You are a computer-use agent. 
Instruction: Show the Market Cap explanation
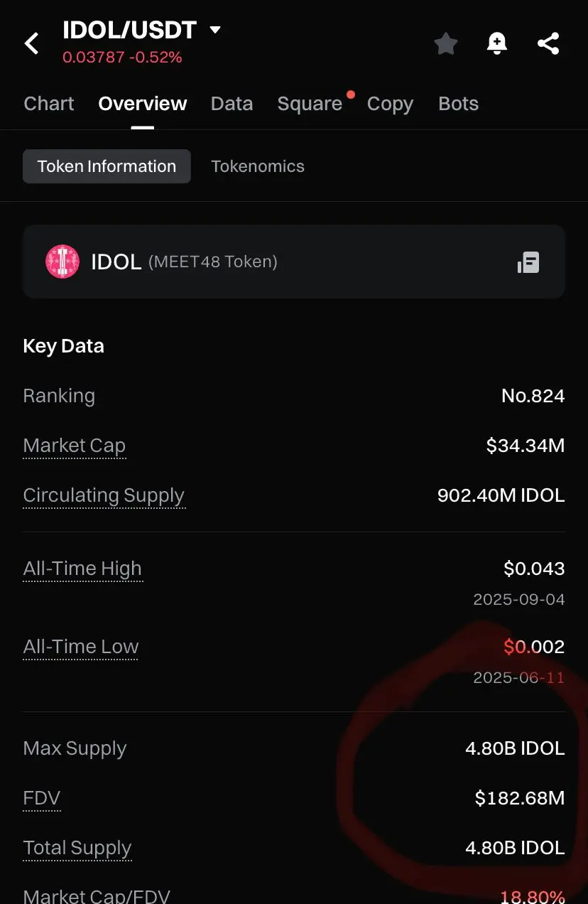(75, 446)
